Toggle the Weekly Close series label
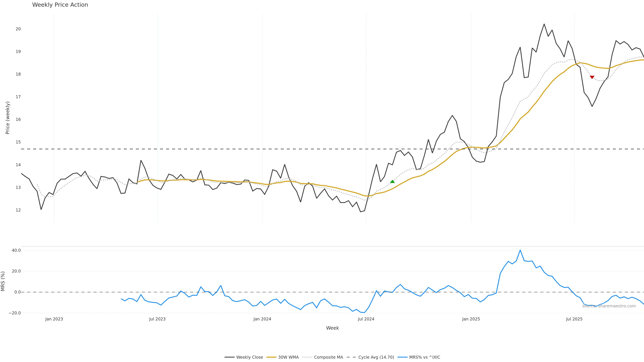The height and width of the screenshot is (362, 644). click(x=250, y=357)
